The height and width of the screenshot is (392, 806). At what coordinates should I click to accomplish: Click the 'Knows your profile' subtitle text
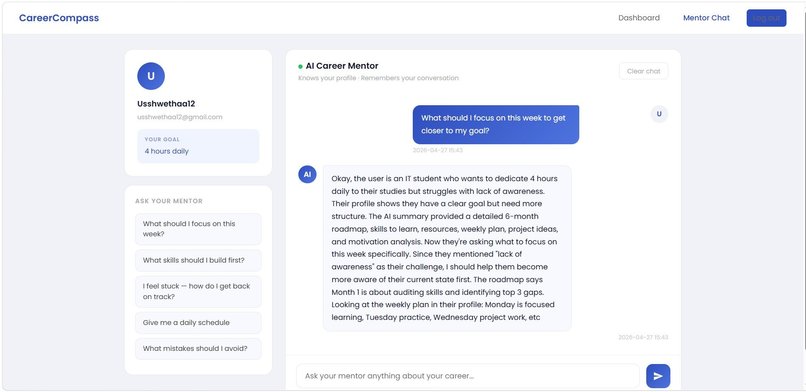[x=378, y=78]
